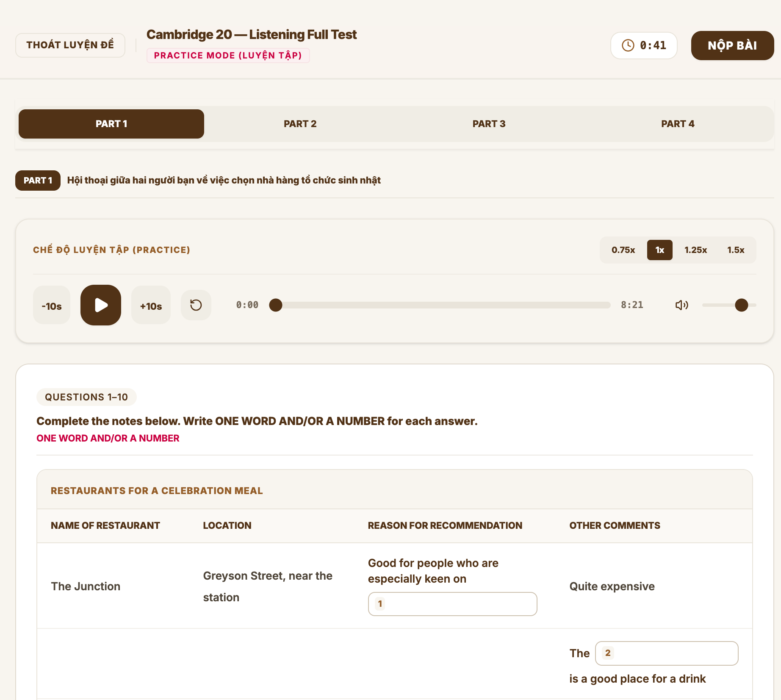Screen dimensions: 781x700
Task: Skip forward with +10s button
Action: click(x=151, y=305)
